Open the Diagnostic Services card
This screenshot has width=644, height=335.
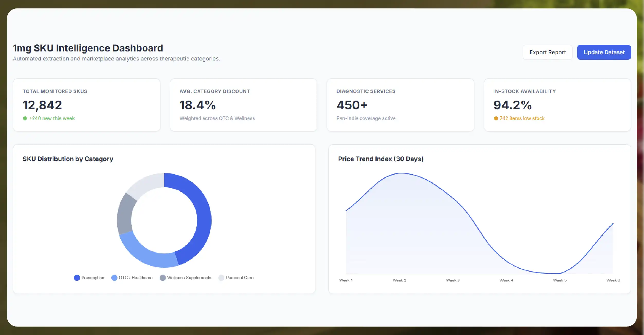(400, 105)
